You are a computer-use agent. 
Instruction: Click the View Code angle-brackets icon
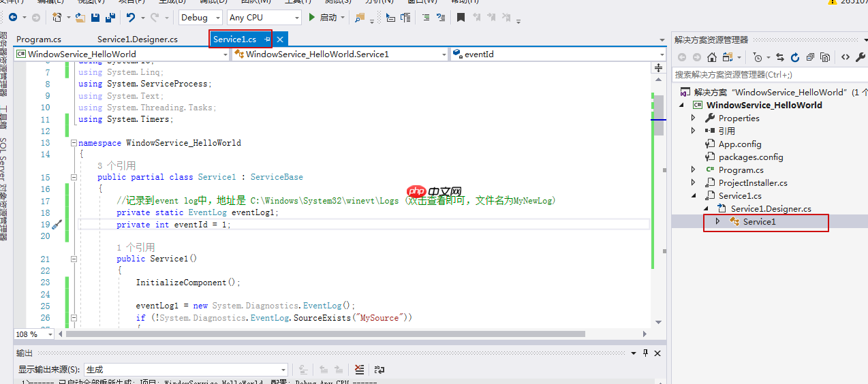[846, 58]
